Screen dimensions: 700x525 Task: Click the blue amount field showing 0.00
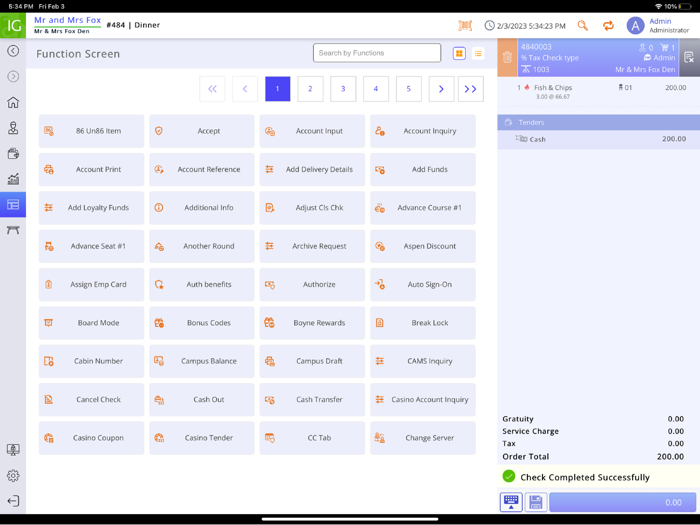point(622,502)
